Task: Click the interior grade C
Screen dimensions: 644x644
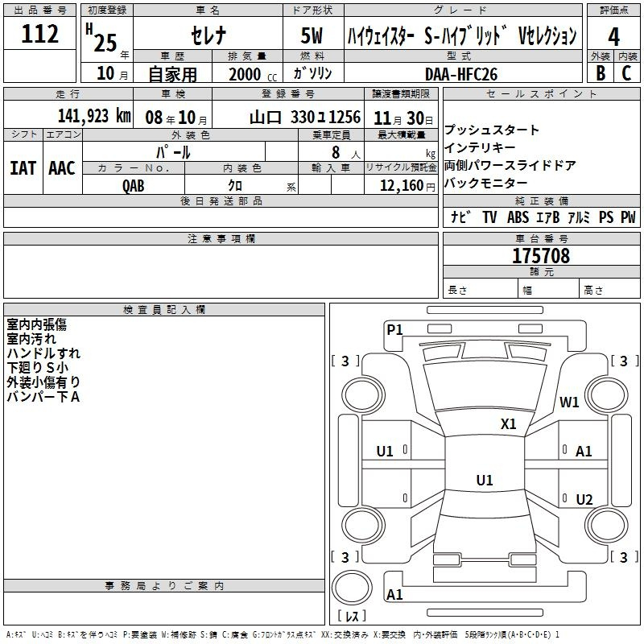Action: click(626, 72)
